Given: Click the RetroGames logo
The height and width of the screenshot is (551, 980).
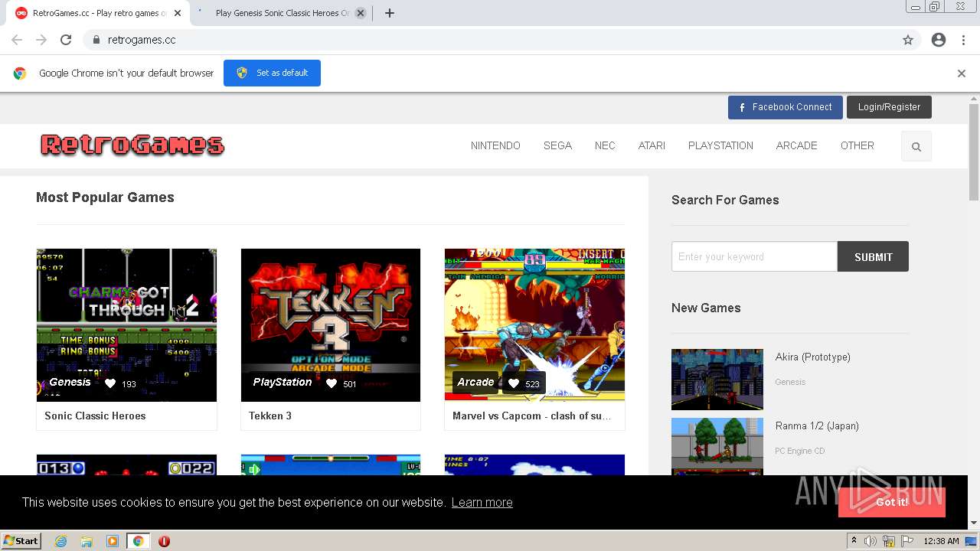Looking at the screenshot, I should 132,145.
